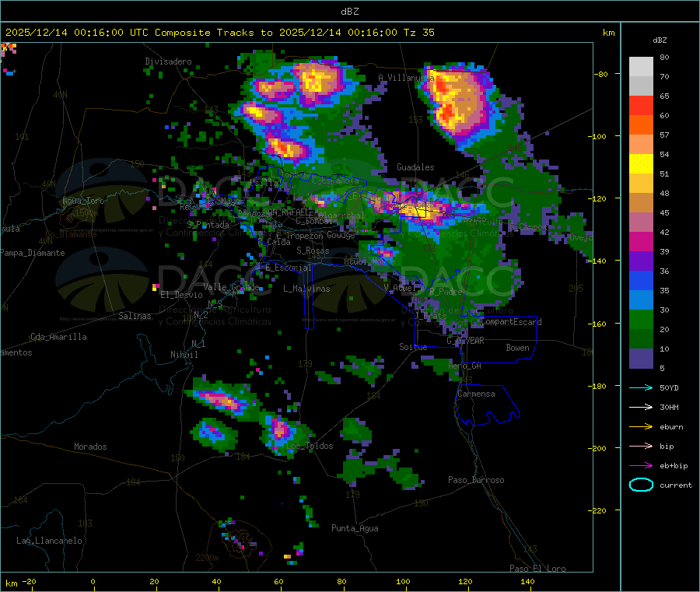The height and width of the screenshot is (592, 700).
Task: Click the 'Paso_El_Loro' map label
Action: coord(537,569)
